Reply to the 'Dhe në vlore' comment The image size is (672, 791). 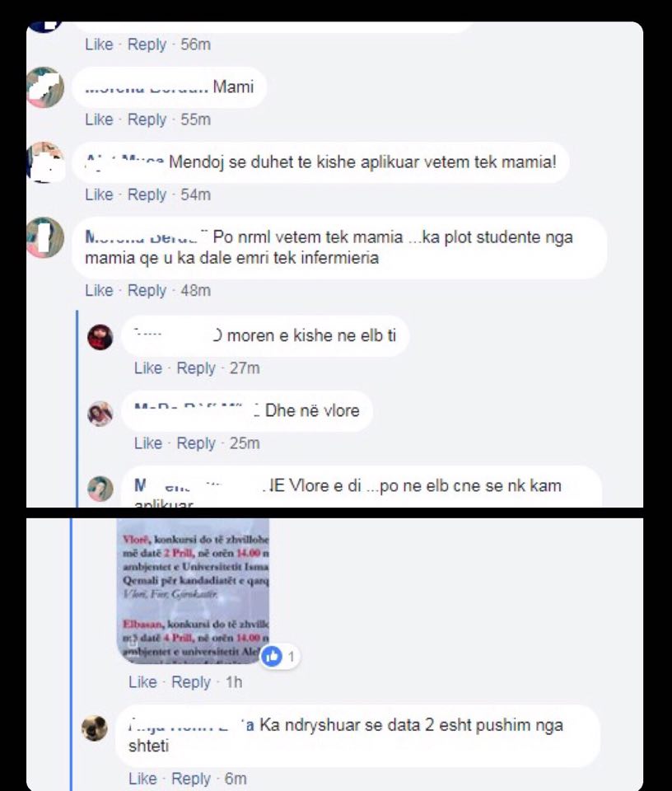tap(196, 443)
